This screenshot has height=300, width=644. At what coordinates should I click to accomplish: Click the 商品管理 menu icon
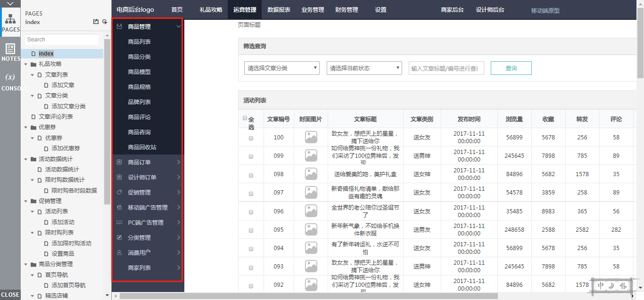[119, 26]
